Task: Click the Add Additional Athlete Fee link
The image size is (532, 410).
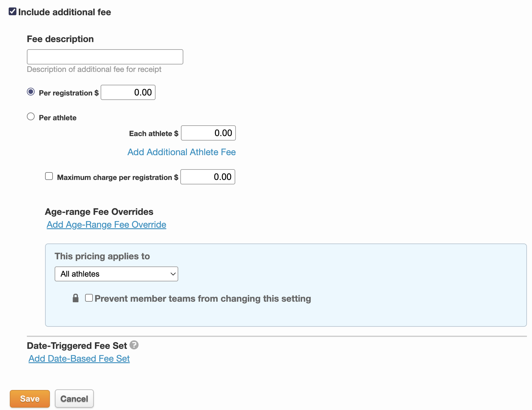Action: point(182,152)
